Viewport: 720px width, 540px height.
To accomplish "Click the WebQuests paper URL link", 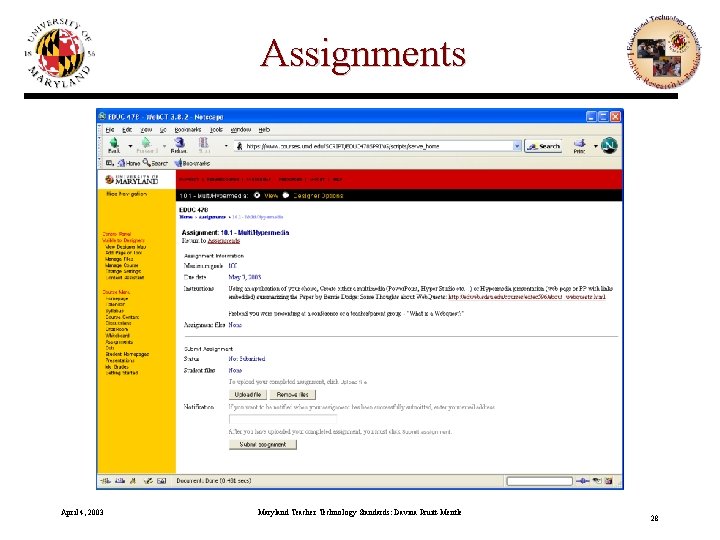I will tap(527, 297).
